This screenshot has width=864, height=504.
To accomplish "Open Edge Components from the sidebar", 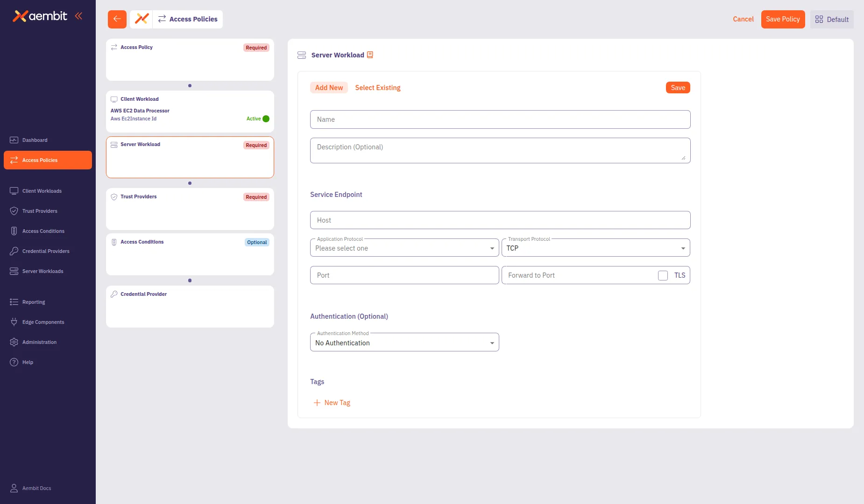I will click(x=43, y=322).
